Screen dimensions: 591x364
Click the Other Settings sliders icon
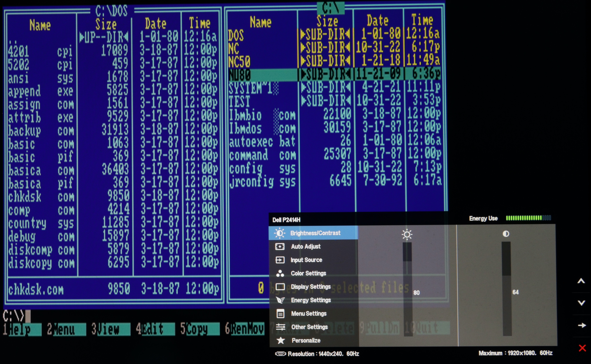[281, 327]
